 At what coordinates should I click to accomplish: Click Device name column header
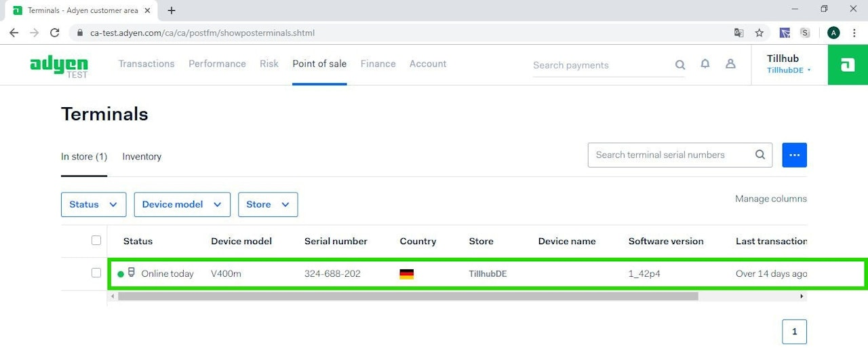point(567,241)
